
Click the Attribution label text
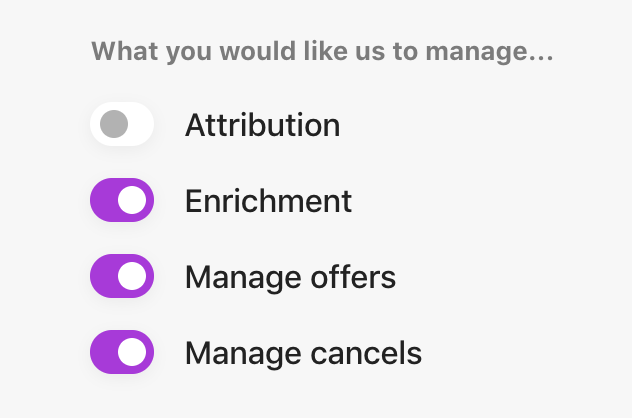(x=262, y=125)
